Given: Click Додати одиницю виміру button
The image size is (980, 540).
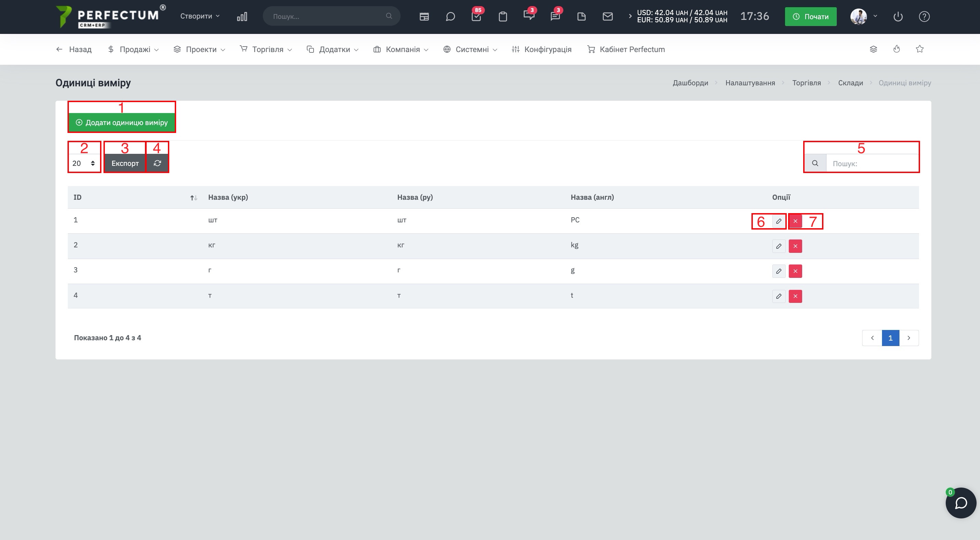Looking at the screenshot, I should (x=122, y=122).
